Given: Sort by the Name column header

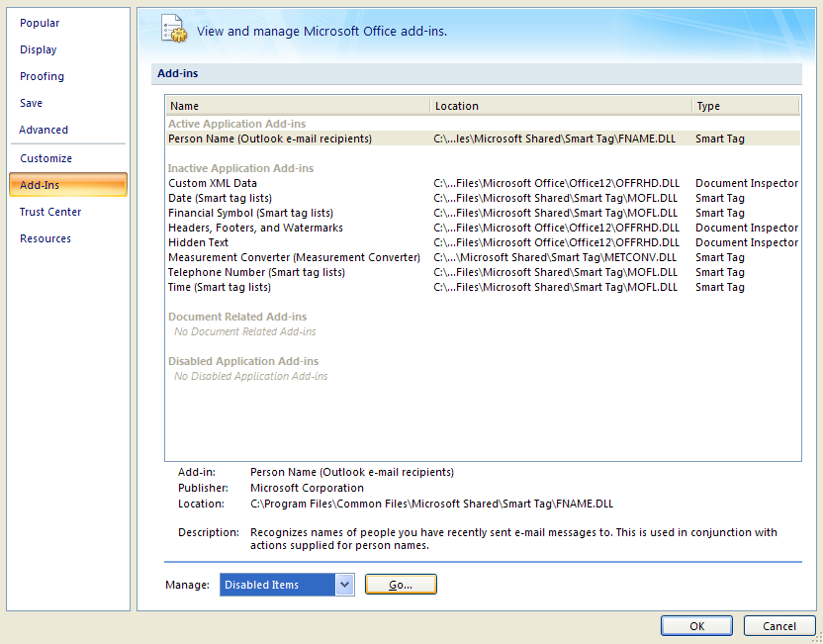Looking at the screenshot, I should [298, 106].
